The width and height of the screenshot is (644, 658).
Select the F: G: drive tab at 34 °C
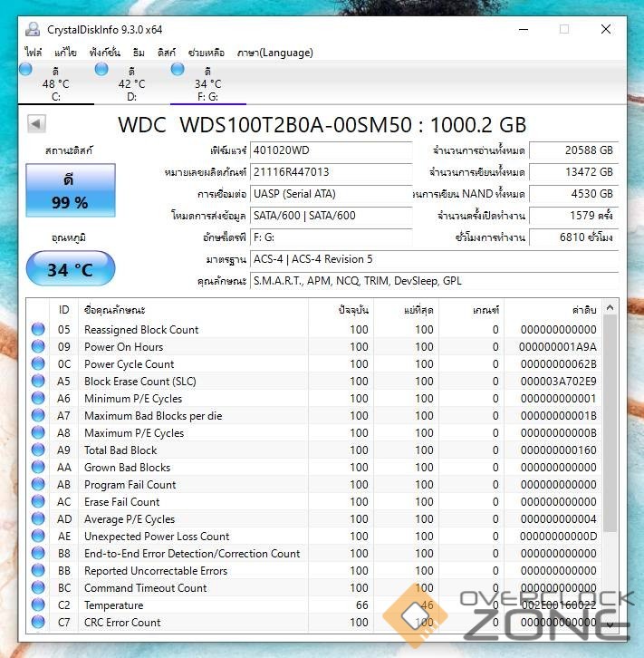(207, 83)
